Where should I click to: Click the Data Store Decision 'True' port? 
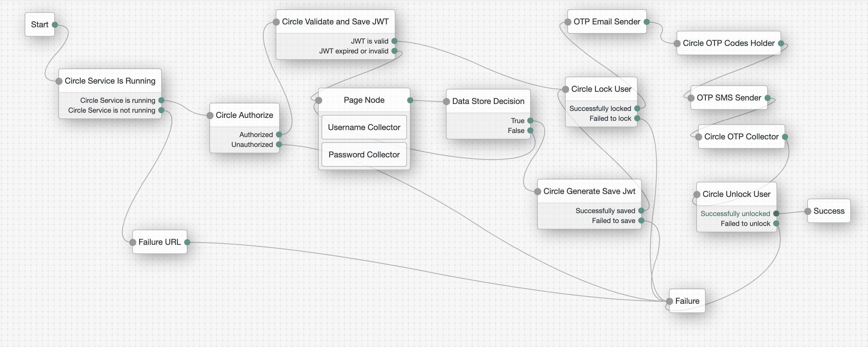tap(530, 121)
